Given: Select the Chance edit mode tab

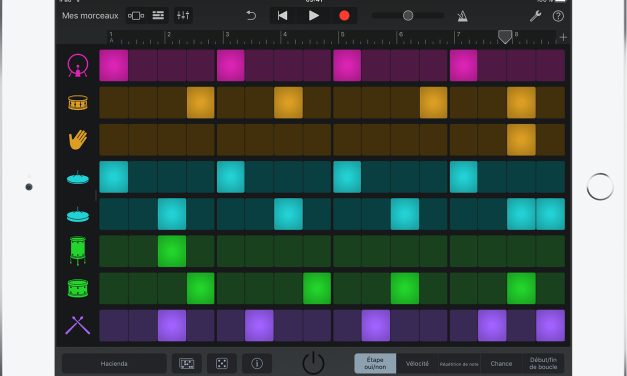Looking at the screenshot, I should (x=501, y=363).
